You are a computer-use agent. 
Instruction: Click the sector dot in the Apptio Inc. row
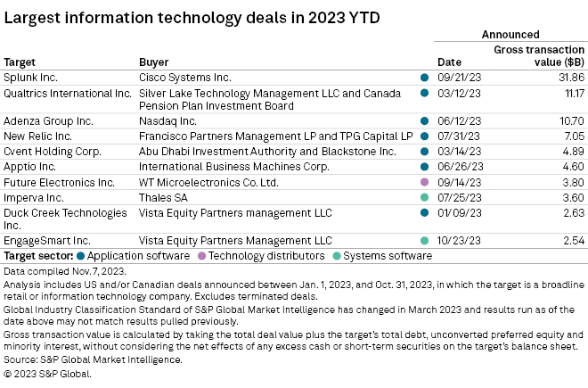pyautogui.click(x=424, y=167)
